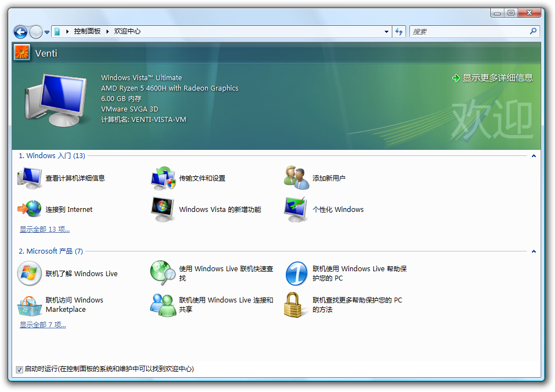Toggle the 启动时运行 checkbox
This screenshot has height=392, width=555.
(x=19, y=369)
